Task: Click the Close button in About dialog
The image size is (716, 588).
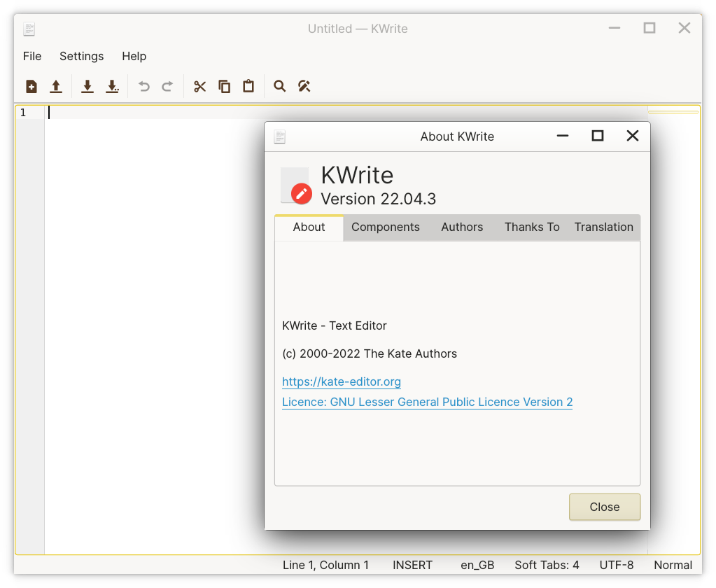Action: [605, 507]
